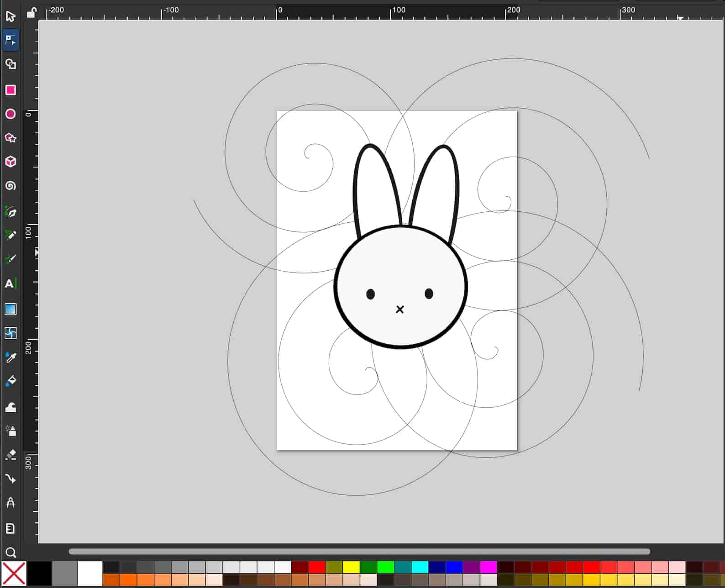Viewport: 725px width, 588px height.
Task: Click the horizontal ruler at top
Action: (381, 13)
